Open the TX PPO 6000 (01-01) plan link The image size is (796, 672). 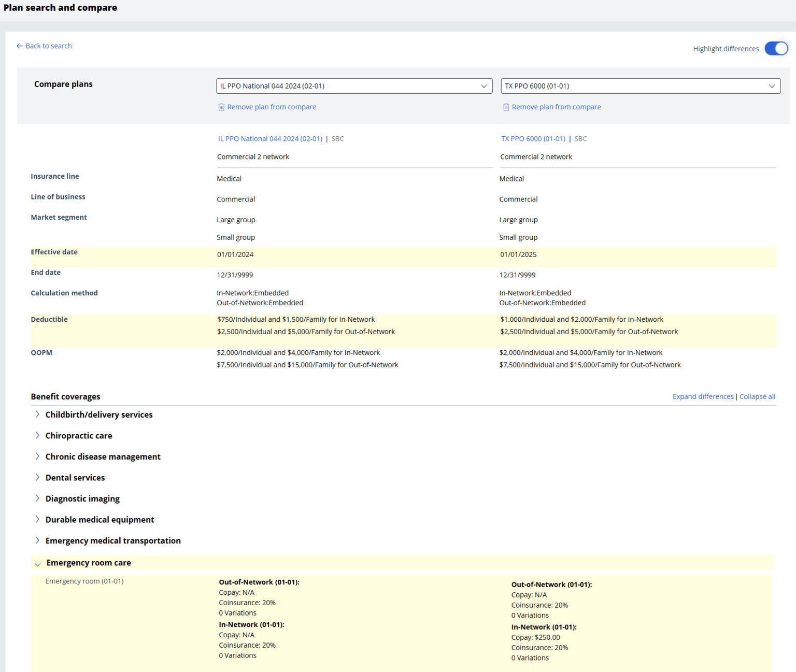pyautogui.click(x=533, y=139)
